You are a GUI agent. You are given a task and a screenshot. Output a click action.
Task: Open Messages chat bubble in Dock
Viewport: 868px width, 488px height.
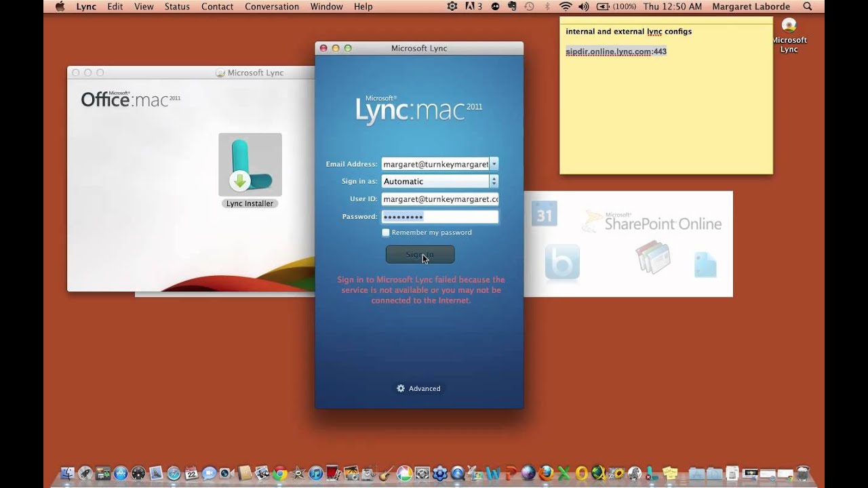[209, 474]
